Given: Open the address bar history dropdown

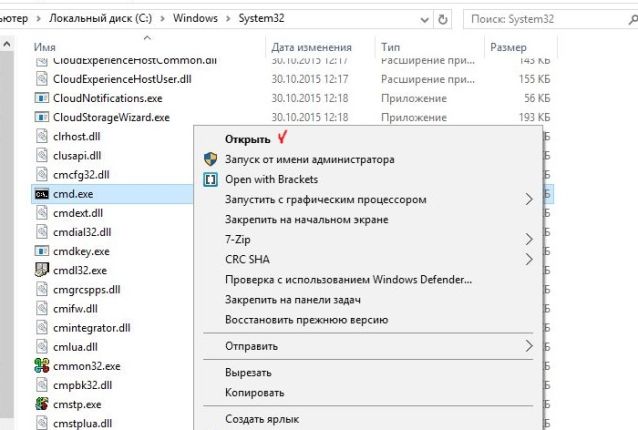Looking at the screenshot, I should [x=424, y=20].
